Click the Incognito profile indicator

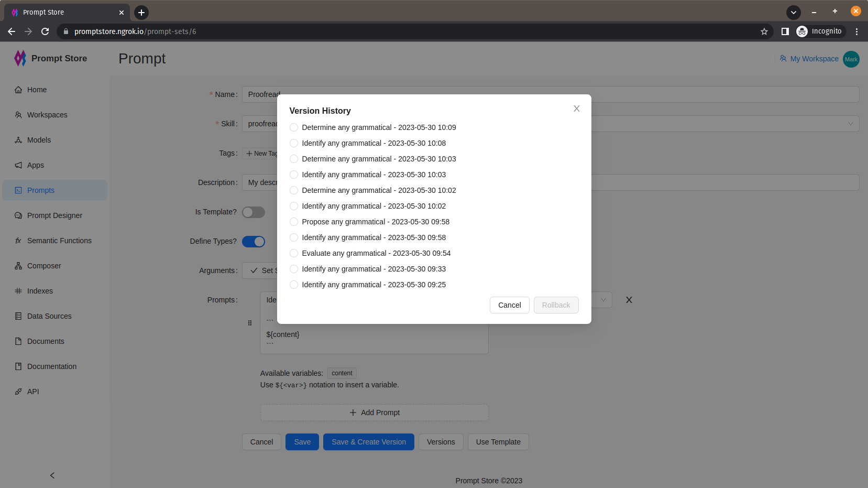[x=820, y=31]
